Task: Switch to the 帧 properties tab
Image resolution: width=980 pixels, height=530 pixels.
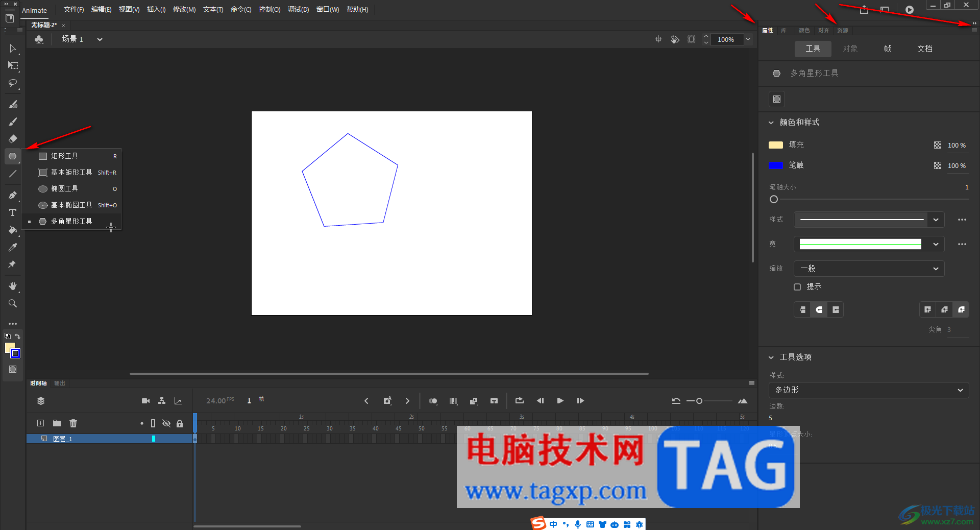Action: click(888, 49)
